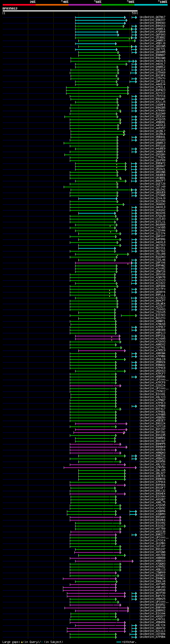Select UniRef100_Q0ZBL7 label
The height and width of the screenshot is (644, 170).
[x=152, y=131]
